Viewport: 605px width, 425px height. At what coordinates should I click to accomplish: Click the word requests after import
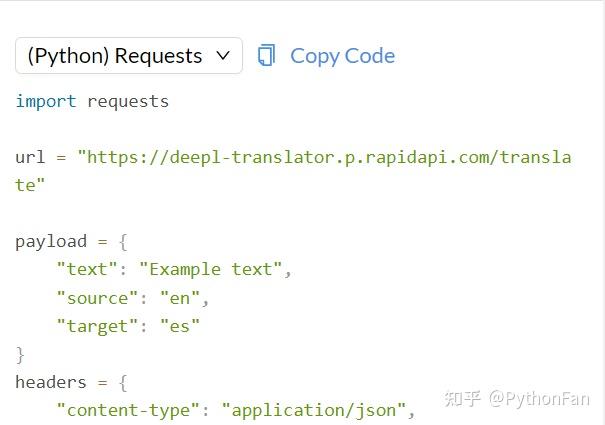click(128, 103)
